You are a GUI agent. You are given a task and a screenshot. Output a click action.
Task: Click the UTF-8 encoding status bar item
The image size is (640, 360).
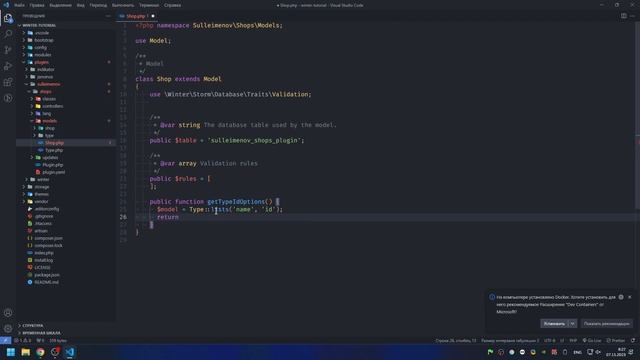click(549, 340)
